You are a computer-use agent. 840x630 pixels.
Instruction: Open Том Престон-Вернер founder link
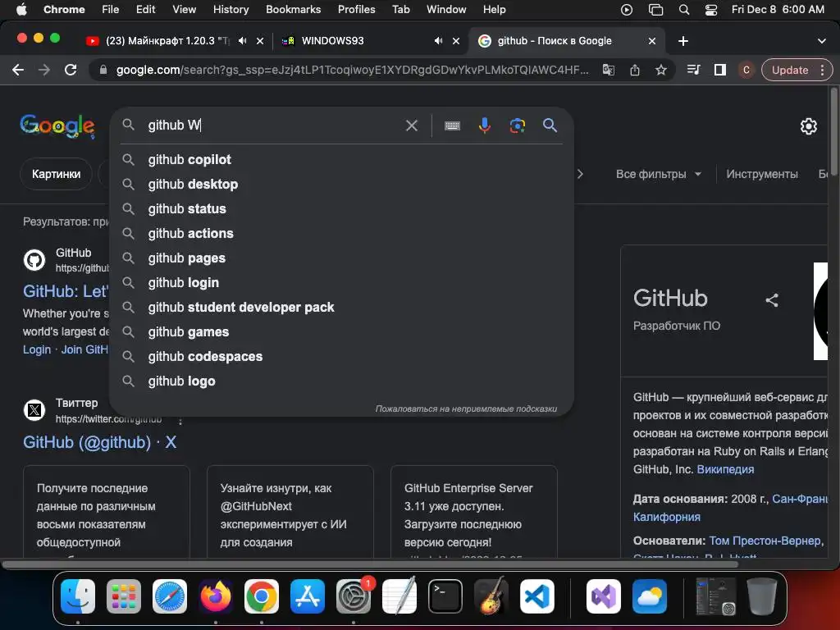click(x=765, y=541)
